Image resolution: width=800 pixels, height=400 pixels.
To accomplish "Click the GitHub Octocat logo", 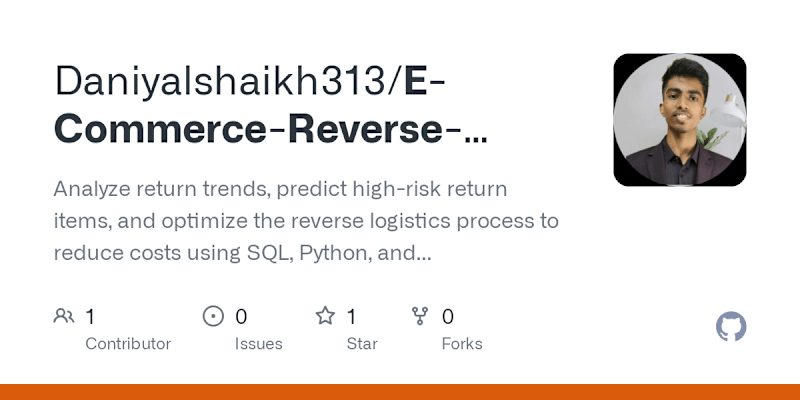I will point(731,327).
